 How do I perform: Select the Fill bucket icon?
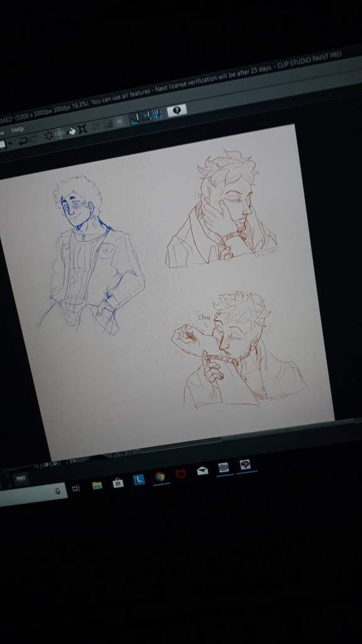(x=72, y=131)
